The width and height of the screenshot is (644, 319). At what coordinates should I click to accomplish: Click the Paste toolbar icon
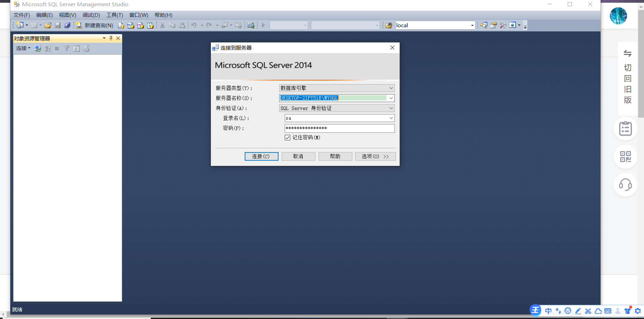coord(182,25)
